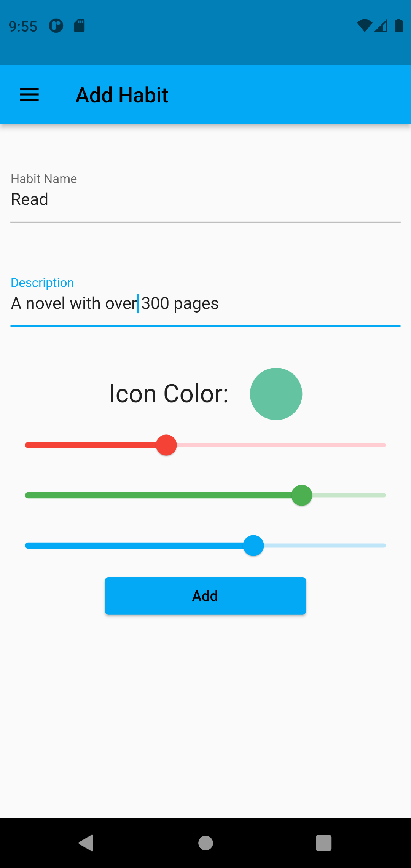Screen dimensions: 411x868
Task: Open the recent apps square button
Action: 324,843
